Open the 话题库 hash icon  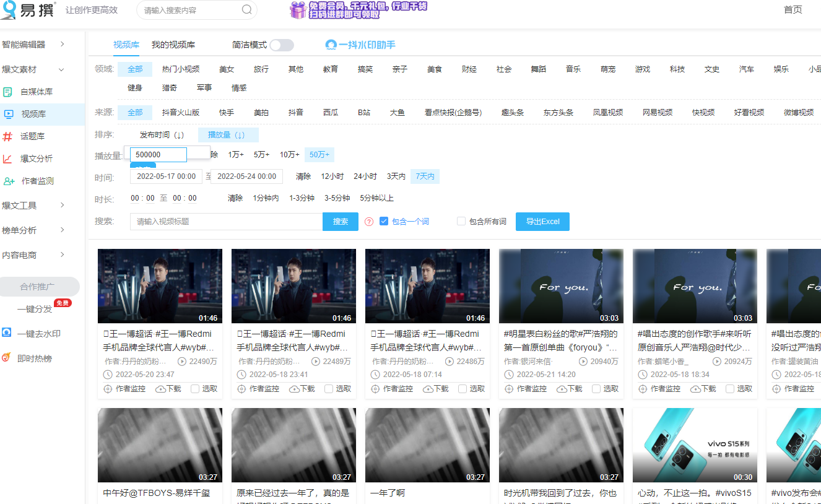(8, 136)
